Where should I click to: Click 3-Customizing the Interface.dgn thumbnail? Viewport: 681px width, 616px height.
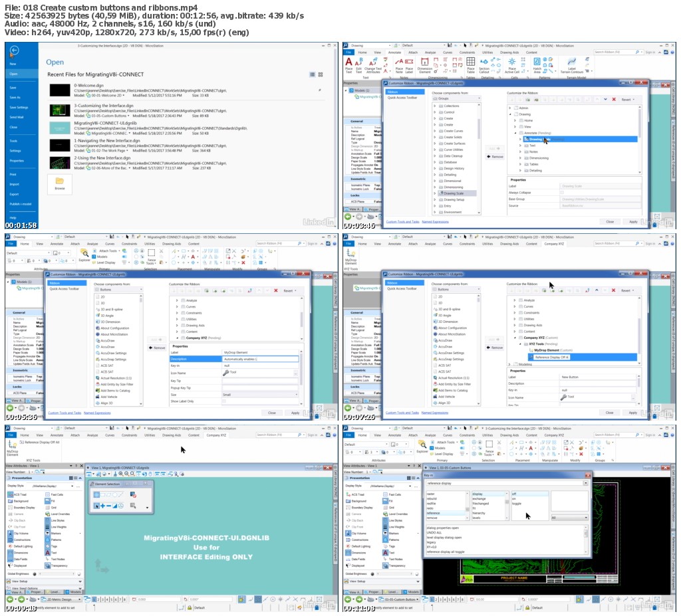click(x=59, y=110)
